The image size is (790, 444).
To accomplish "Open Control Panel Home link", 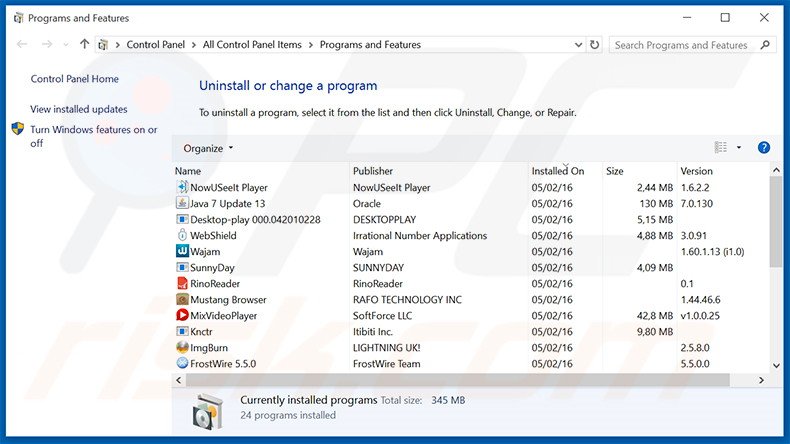I will (x=75, y=79).
